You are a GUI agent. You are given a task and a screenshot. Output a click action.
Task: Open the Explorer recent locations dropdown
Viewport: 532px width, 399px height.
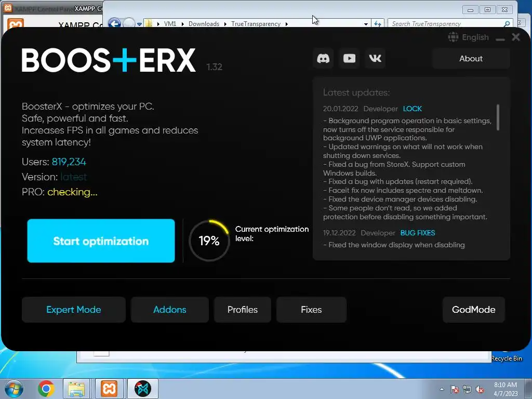(x=139, y=24)
